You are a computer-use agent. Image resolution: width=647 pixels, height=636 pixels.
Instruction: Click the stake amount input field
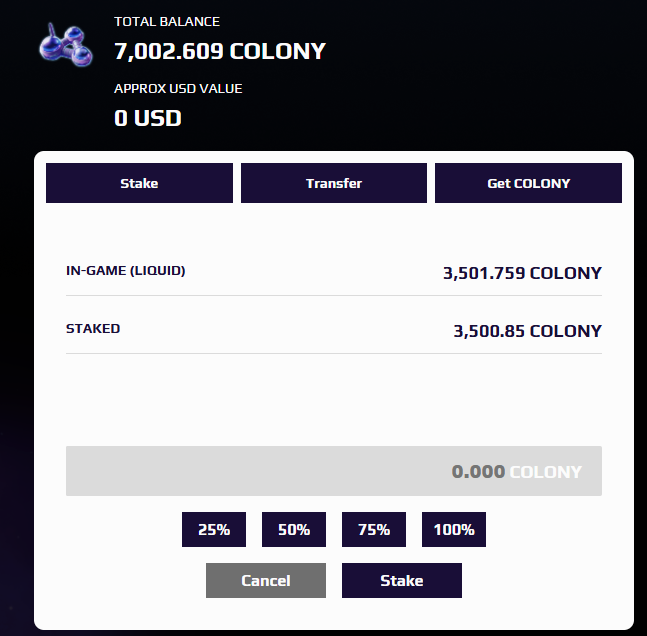click(334, 471)
